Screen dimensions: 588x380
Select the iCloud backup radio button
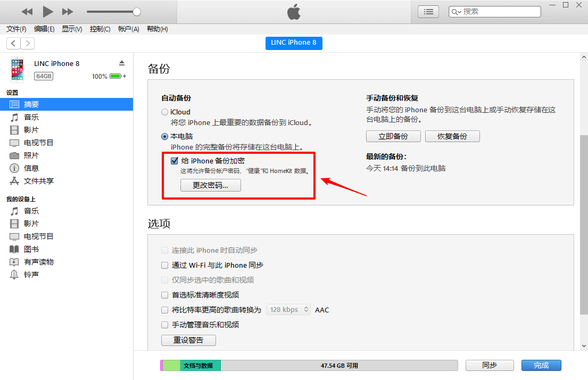click(x=164, y=112)
